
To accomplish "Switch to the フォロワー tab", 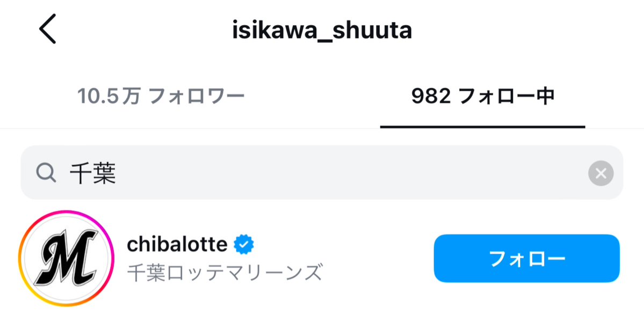I will [161, 97].
